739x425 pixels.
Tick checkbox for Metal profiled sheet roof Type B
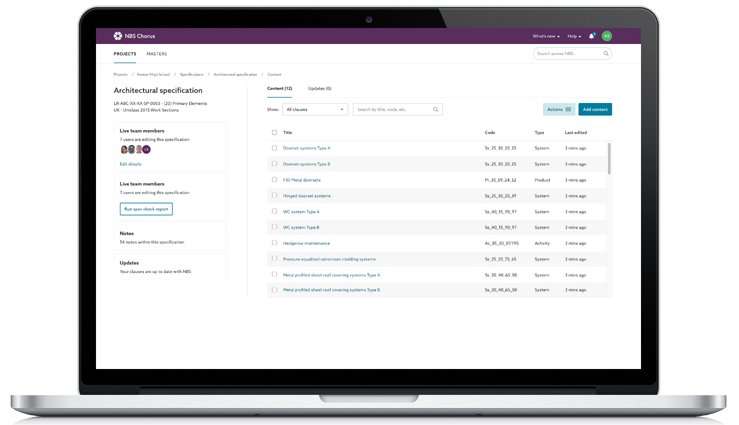point(274,290)
